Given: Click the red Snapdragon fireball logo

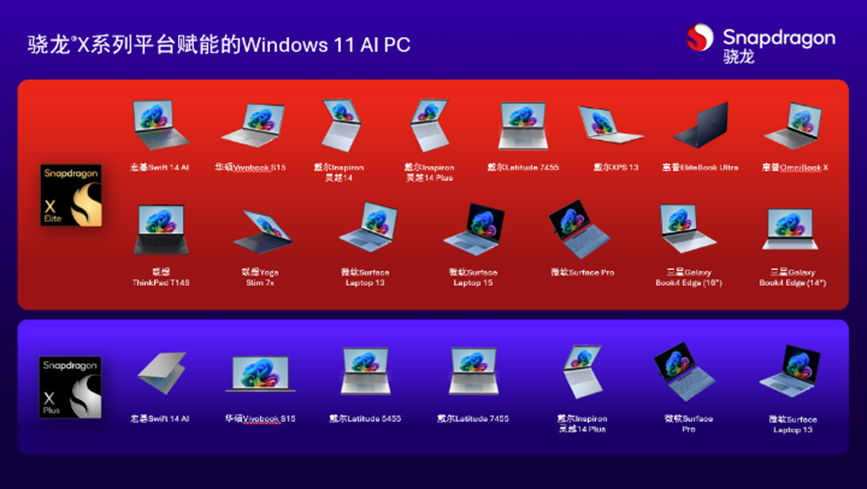Looking at the screenshot, I should click(699, 38).
